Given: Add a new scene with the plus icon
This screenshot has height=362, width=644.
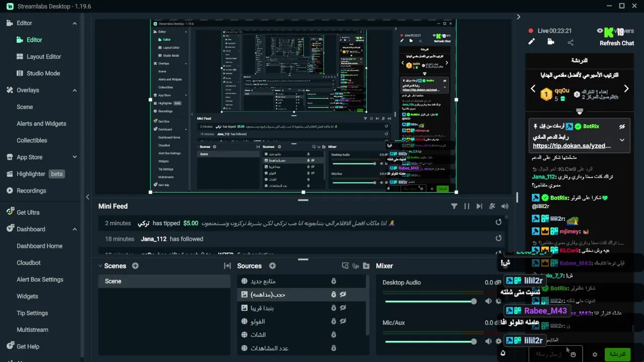Looking at the screenshot, I should [x=135, y=266].
